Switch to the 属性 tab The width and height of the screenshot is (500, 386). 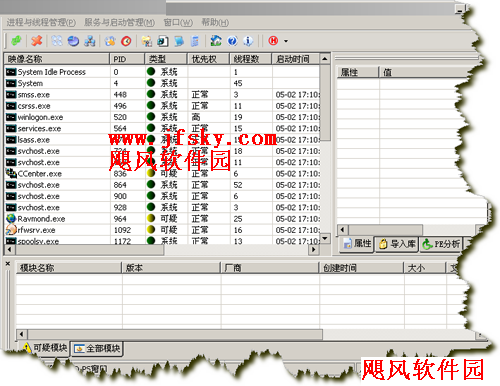pos(357,244)
